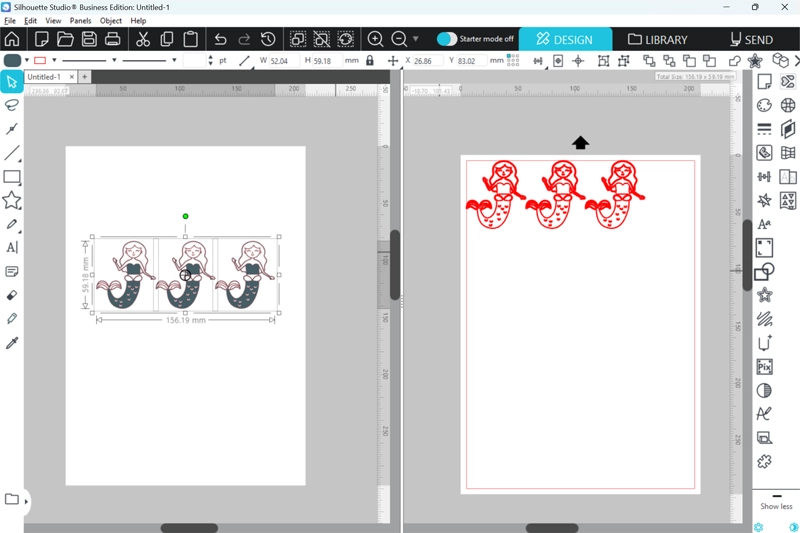
Task: Click the Print icon in toolbar
Action: pyautogui.click(x=113, y=39)
